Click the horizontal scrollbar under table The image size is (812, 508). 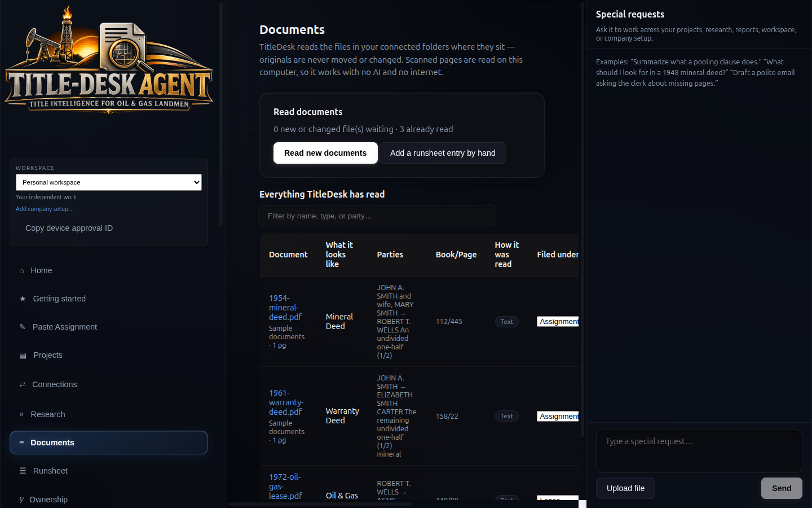[320, 504]
